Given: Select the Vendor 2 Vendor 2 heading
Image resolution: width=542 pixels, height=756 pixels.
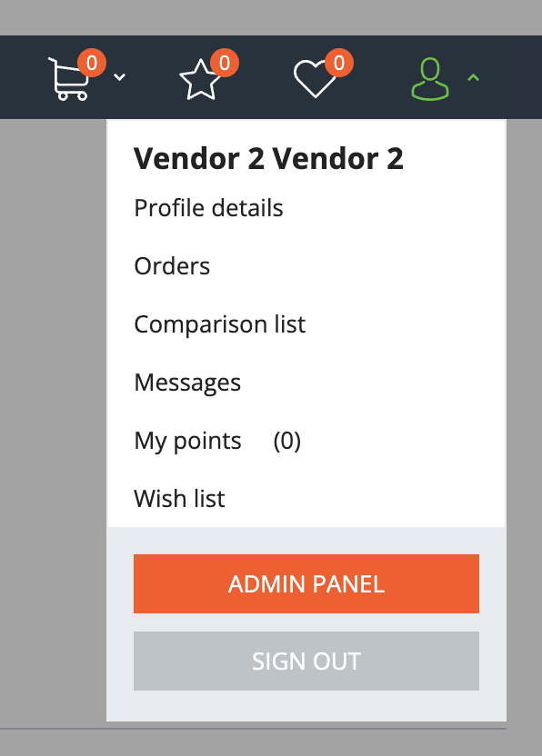Looking at the screenshot, I should point(268,159).
